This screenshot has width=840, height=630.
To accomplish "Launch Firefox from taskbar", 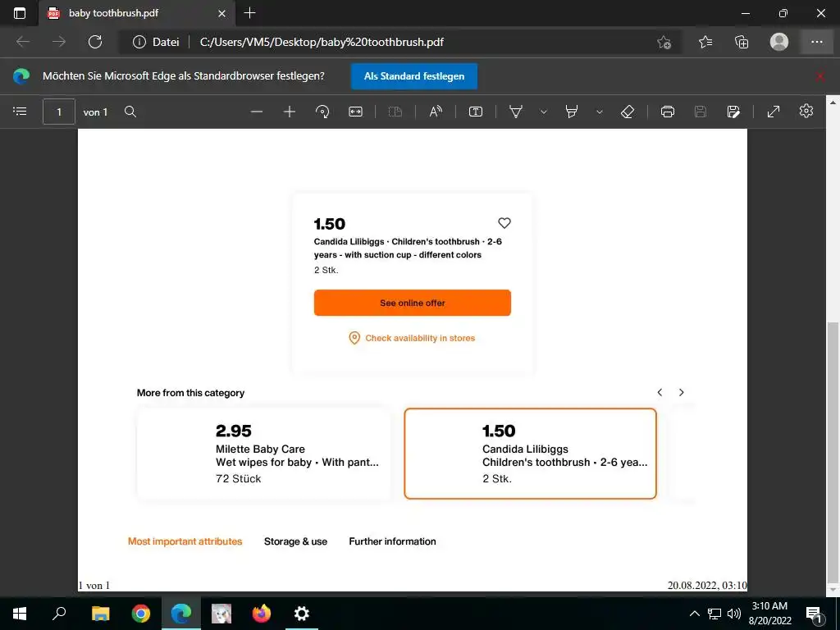I will [x=262, y=614].
